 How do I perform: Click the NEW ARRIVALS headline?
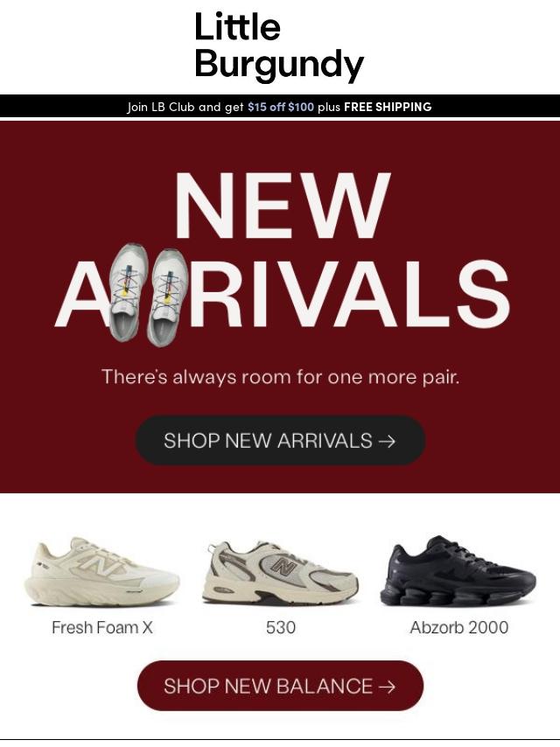pos(282,250)
